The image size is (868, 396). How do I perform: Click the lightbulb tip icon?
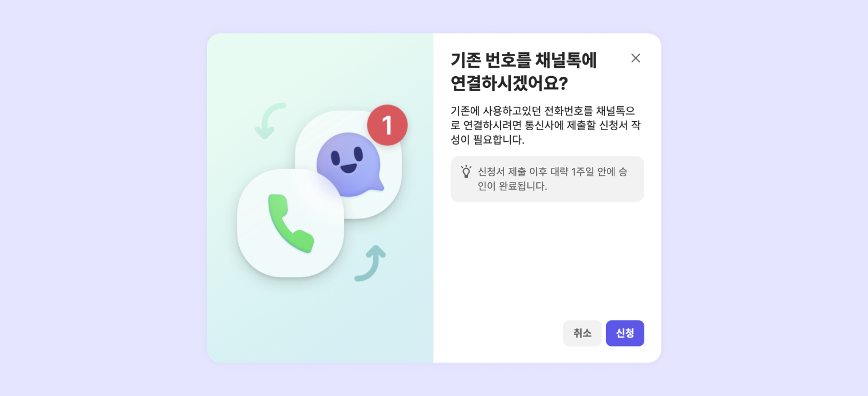466,171
